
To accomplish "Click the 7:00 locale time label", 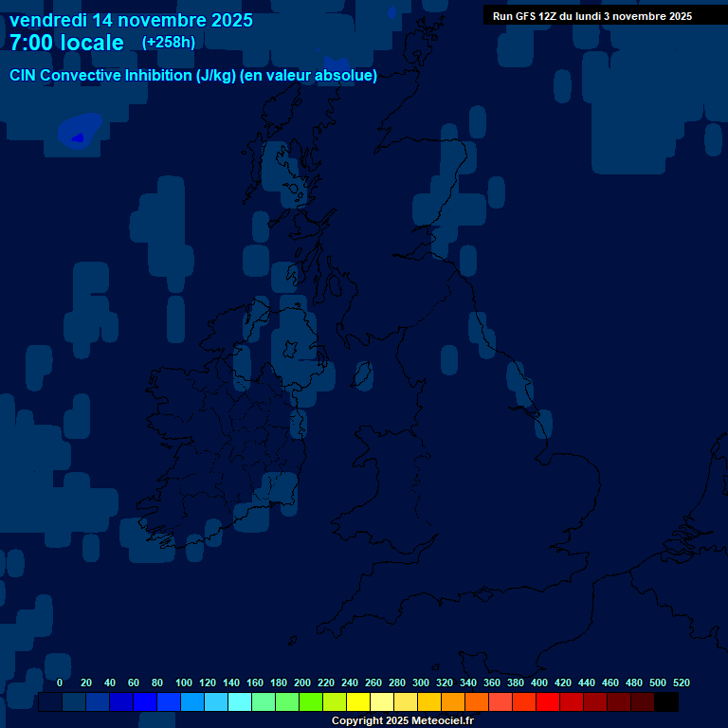I will [x=66, y=43].
